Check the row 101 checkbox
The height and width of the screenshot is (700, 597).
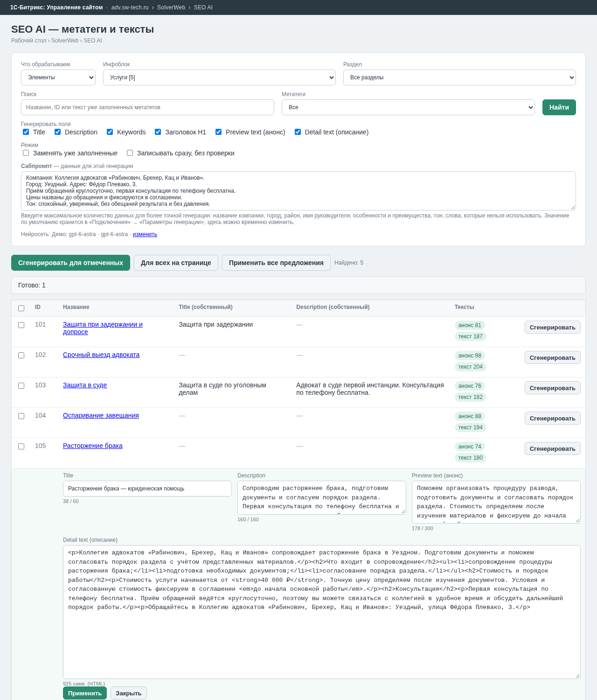point(21,325)
